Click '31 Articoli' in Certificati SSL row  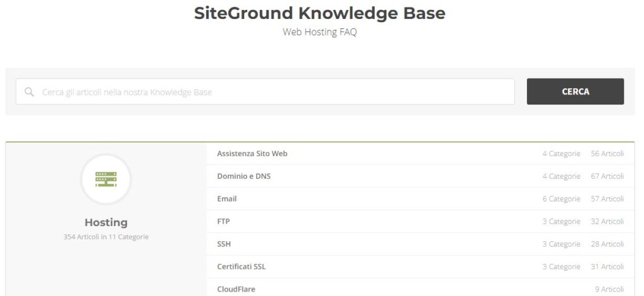click(607, 267)
